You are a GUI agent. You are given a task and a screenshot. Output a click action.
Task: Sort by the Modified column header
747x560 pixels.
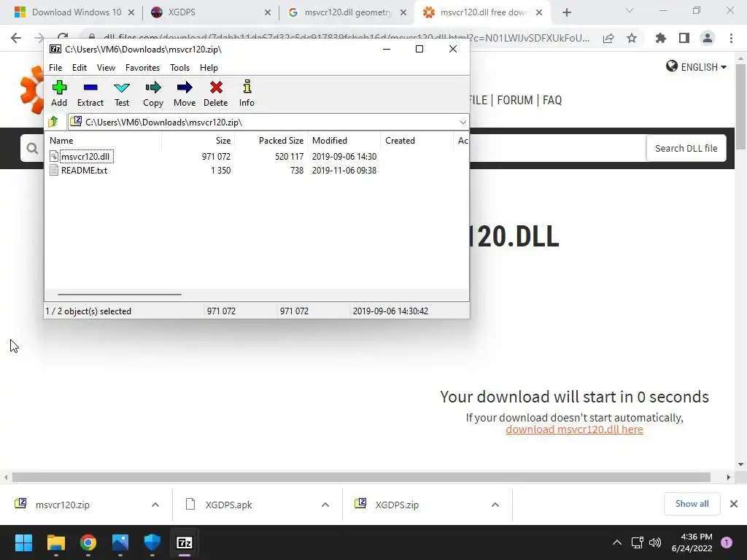(344, 141)
